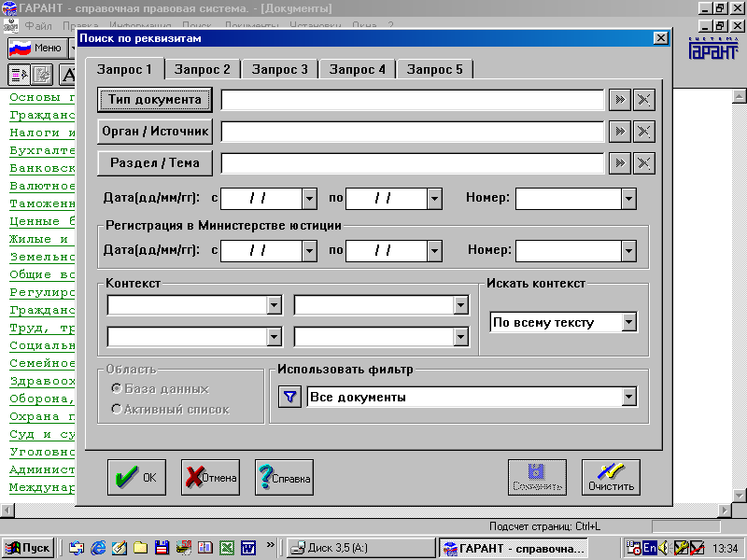Viewport: 747px width, 560px height.
Task: Switch to the Запрос 2 tab
Action: coord(203,69)
